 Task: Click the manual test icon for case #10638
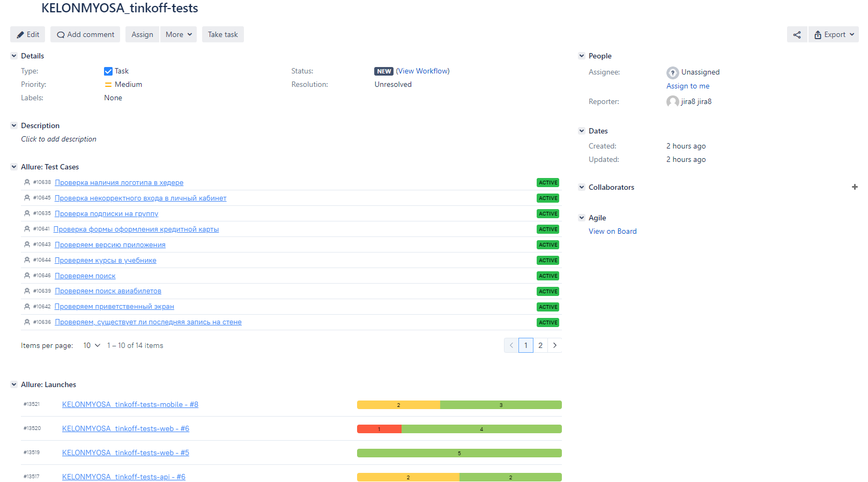click(x=27, y=182)
